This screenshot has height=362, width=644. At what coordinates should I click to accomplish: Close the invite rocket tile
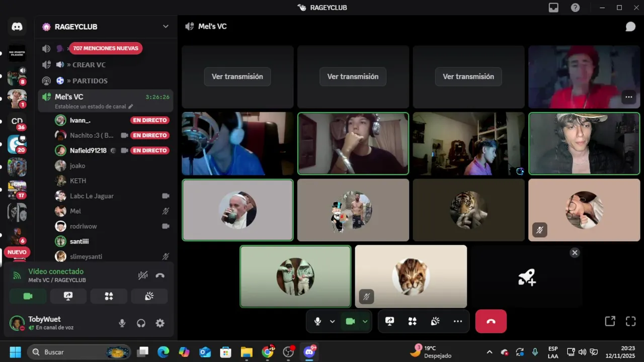575,253
